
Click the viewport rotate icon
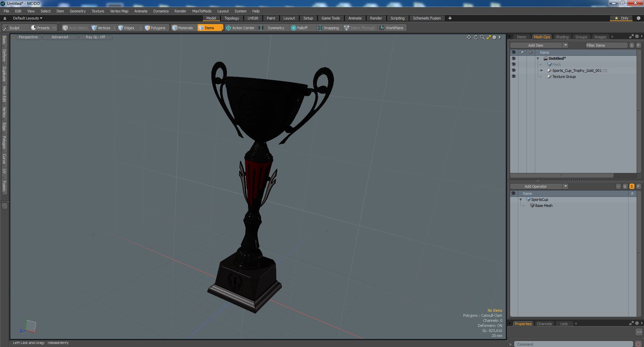476,37
